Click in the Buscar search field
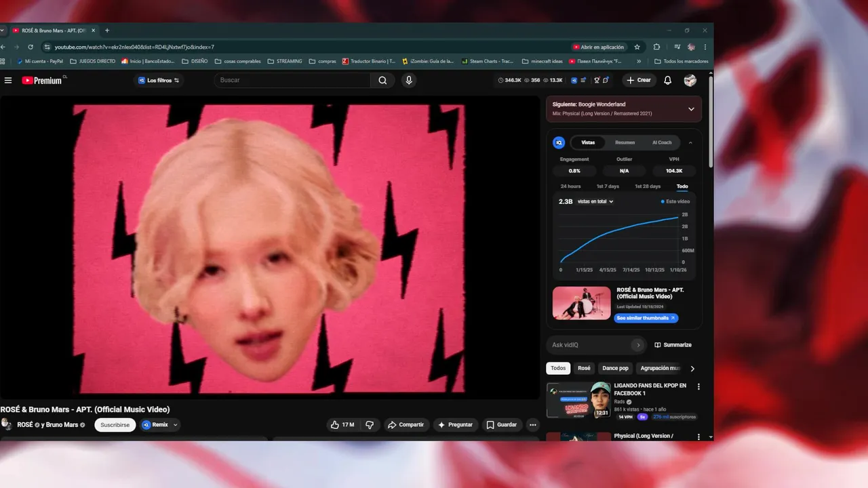This screenshot has width=868, height=488. 292,80
